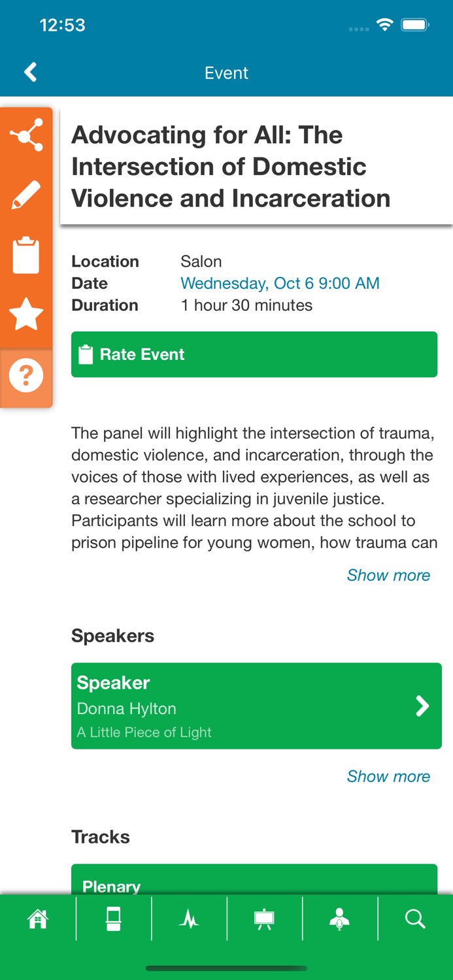The height and width of the screenshot is (980, 453).
Task: Go back using the header arrow
Action: (30, 72)
